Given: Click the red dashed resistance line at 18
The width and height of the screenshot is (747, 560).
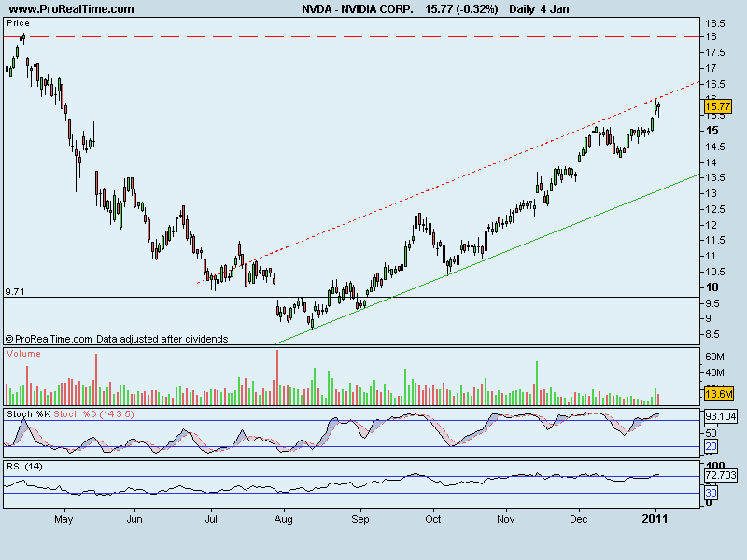Looking at the screenshot, I should pyautogui.click(x=352, y=36).
